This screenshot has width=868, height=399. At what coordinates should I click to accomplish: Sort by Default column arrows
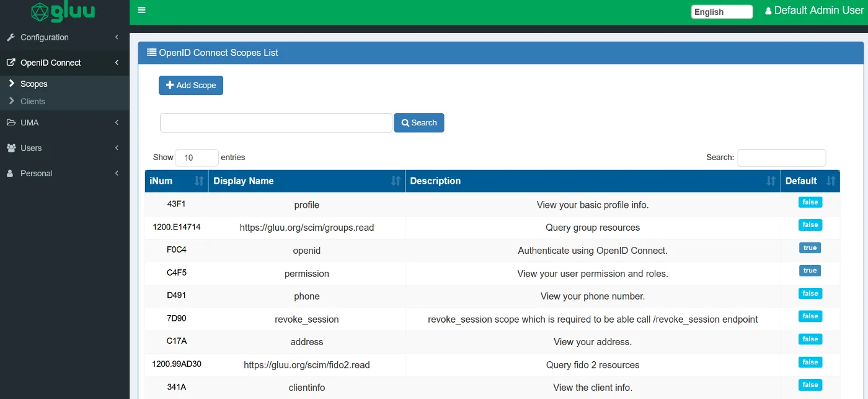pos(831,181)
